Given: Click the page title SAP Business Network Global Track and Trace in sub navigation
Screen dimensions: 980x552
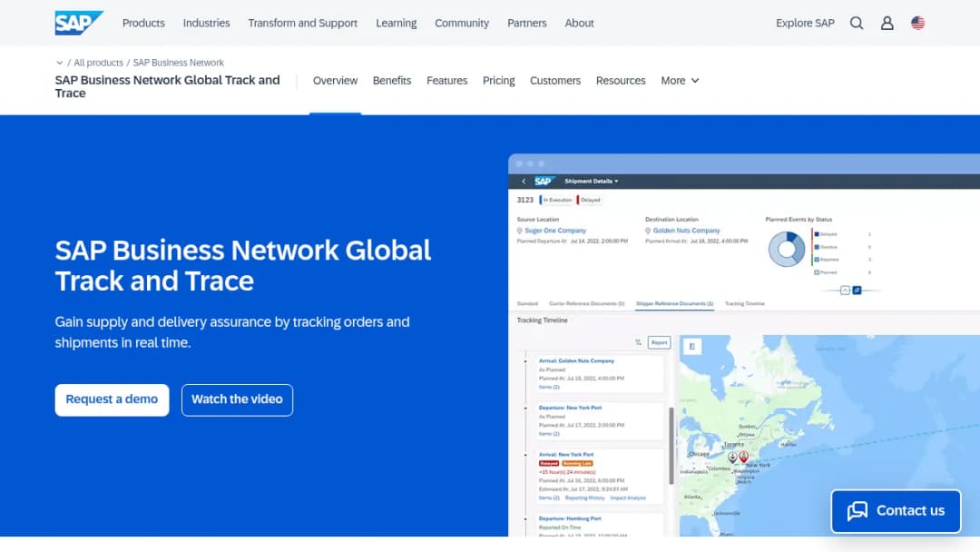Looking at the screenshot, I should 168,87.
